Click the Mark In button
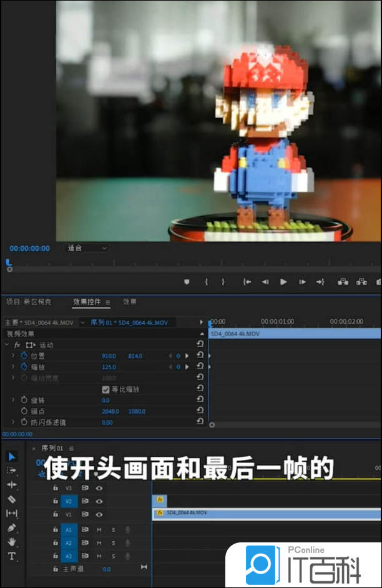 (x=207, y=282)
